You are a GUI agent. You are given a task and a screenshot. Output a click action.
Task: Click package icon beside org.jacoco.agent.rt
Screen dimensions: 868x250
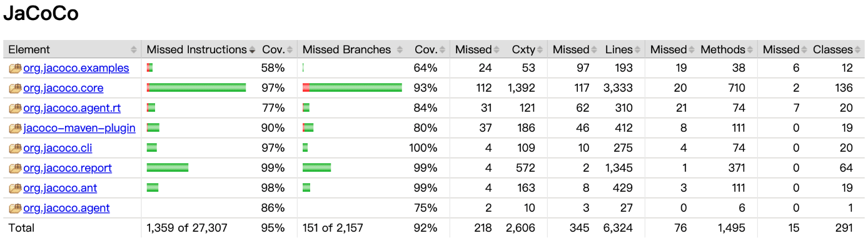point(15,108)
